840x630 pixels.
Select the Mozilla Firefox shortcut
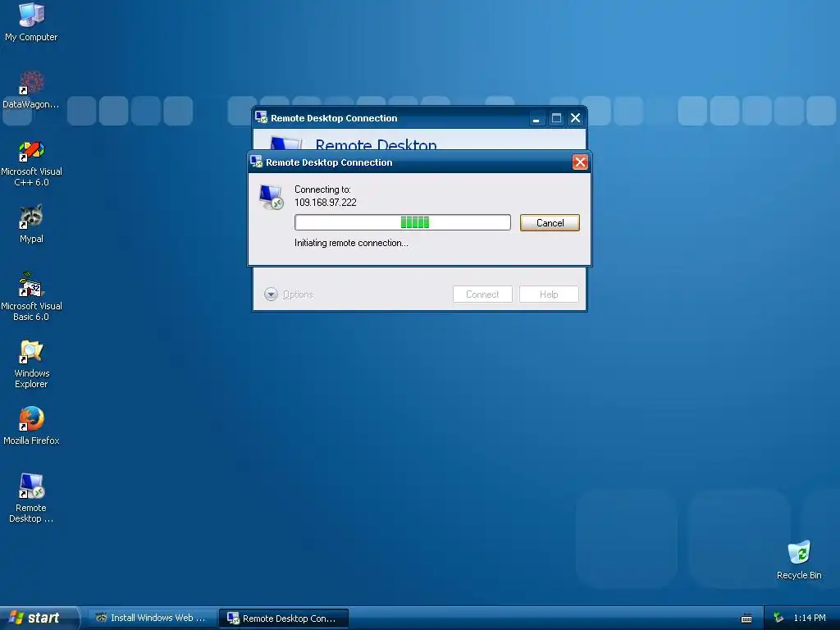pyautogui.click(x=31, y=426)
